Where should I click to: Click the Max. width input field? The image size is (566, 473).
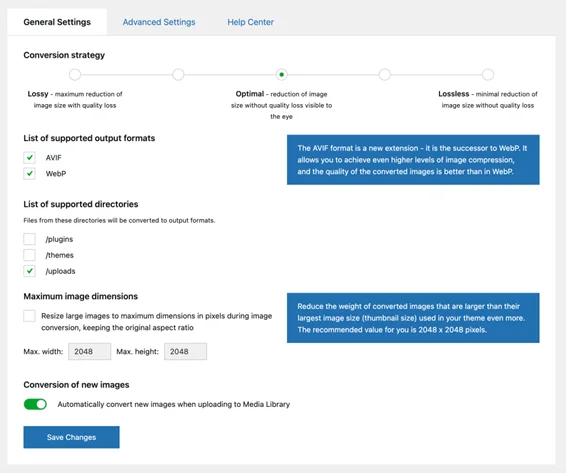point(90,351)
